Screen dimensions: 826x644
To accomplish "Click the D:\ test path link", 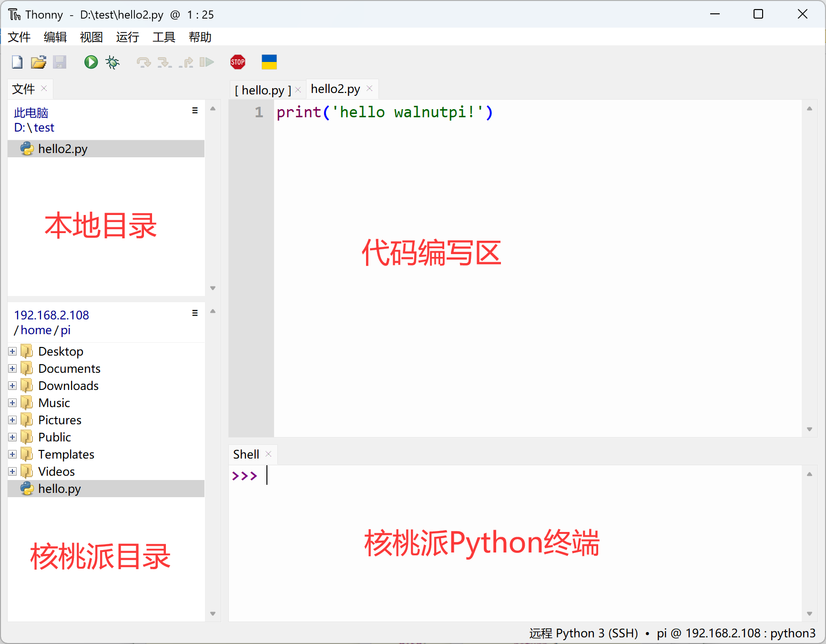I will 34,128.
